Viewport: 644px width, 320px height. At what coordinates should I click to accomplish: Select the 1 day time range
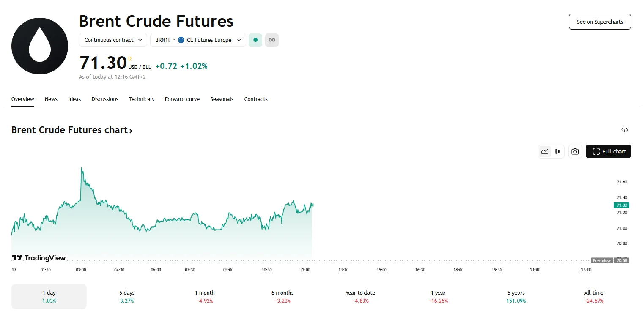tap(49, 296)
